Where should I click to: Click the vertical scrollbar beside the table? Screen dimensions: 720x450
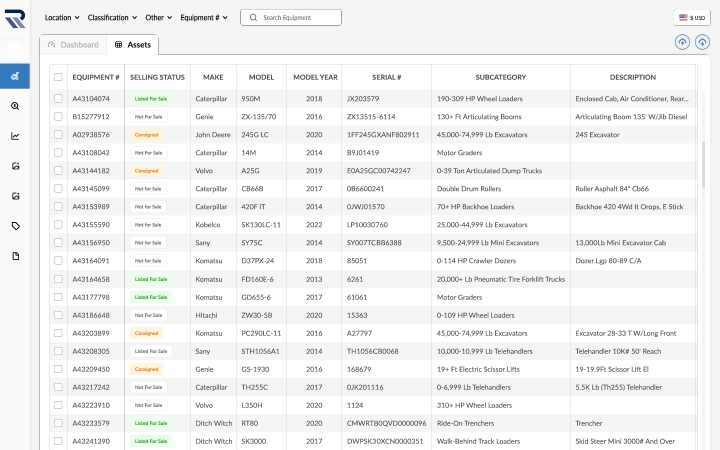click(x=703, y=164)
